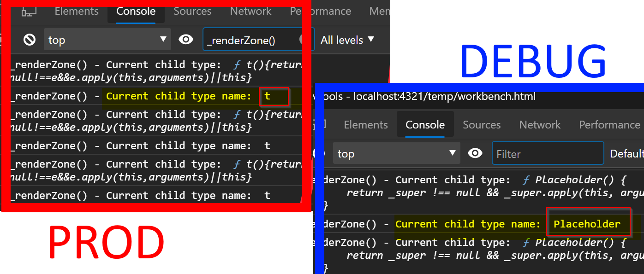Open the top frame dropdown in DEBUG
Screen dimensions: 644x274
point(396,153)
